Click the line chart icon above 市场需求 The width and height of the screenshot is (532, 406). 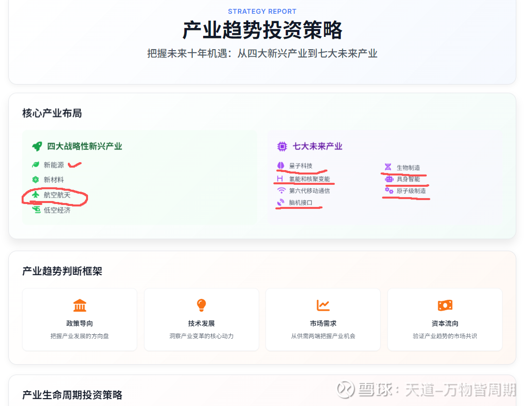(323, 305)
